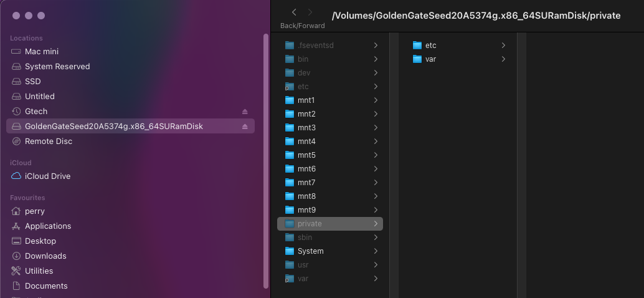
Task: Open Utilities in Favourites
Action: click(x=131, y=271)
